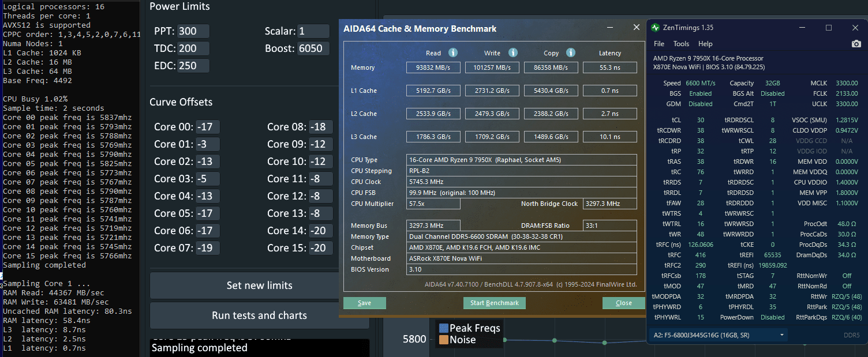Click the 'RAM Read: 44367 MB/sec' line

(53, 293)
